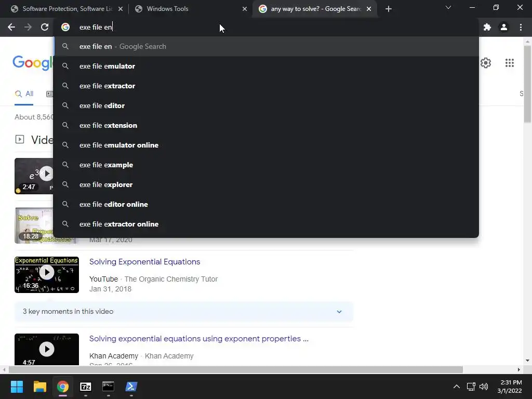The height and width of the screenshot is (399, 532).
Task: Switch to the Windows Tools tab
Action: coord(190,9)
